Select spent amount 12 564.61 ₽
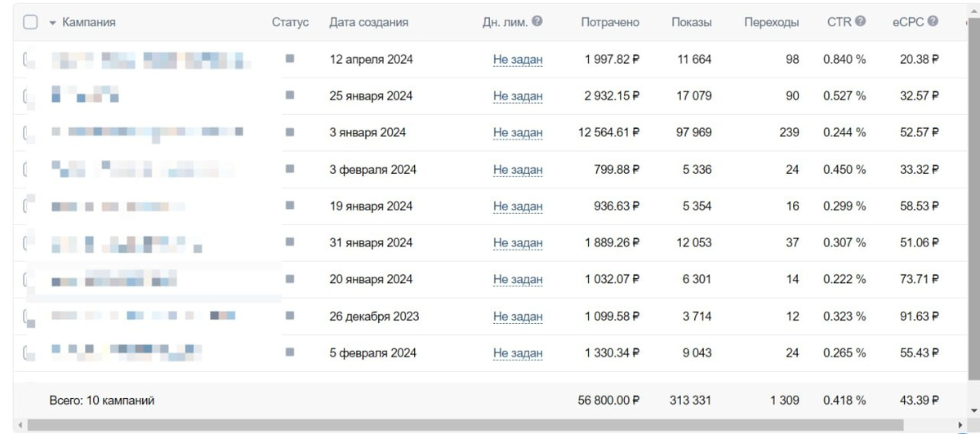Viewport: 980px width, 434px height. tap(608, 133)
